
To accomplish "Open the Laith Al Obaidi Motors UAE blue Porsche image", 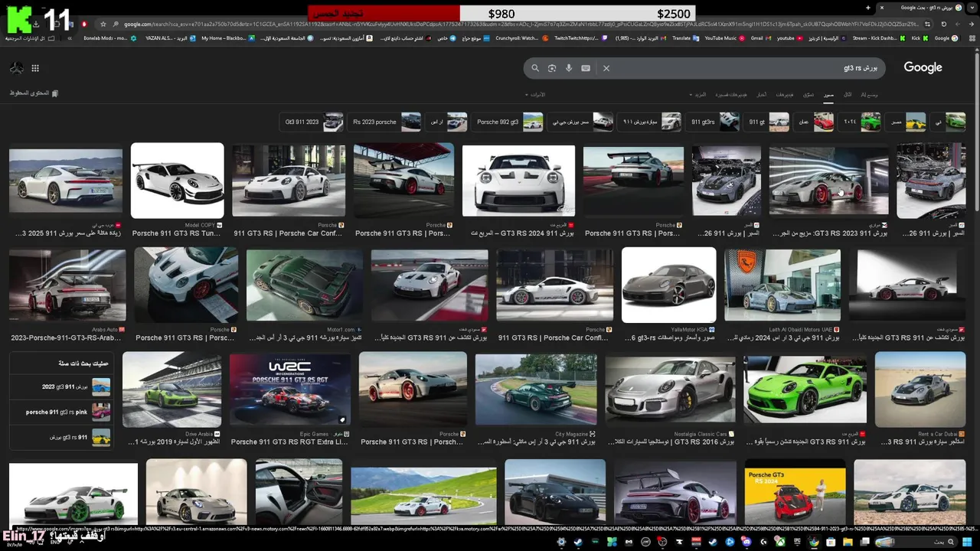I will pos(782,285).
